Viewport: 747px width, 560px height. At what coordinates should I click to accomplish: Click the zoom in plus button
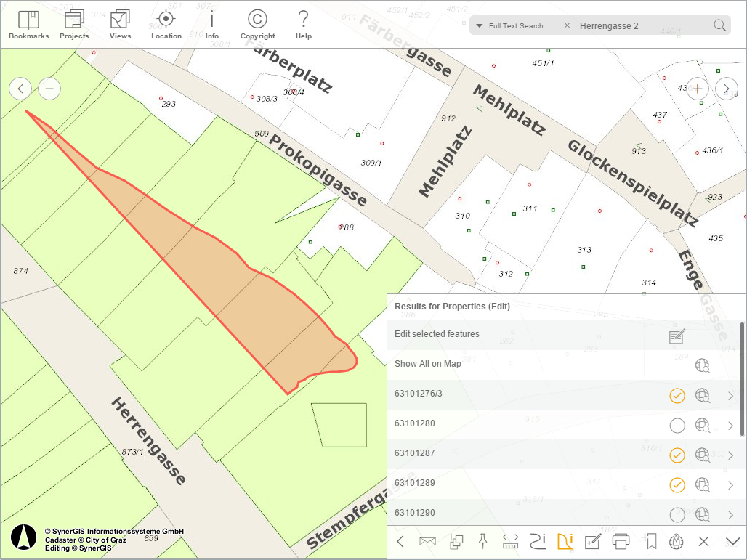pos(698,89)
